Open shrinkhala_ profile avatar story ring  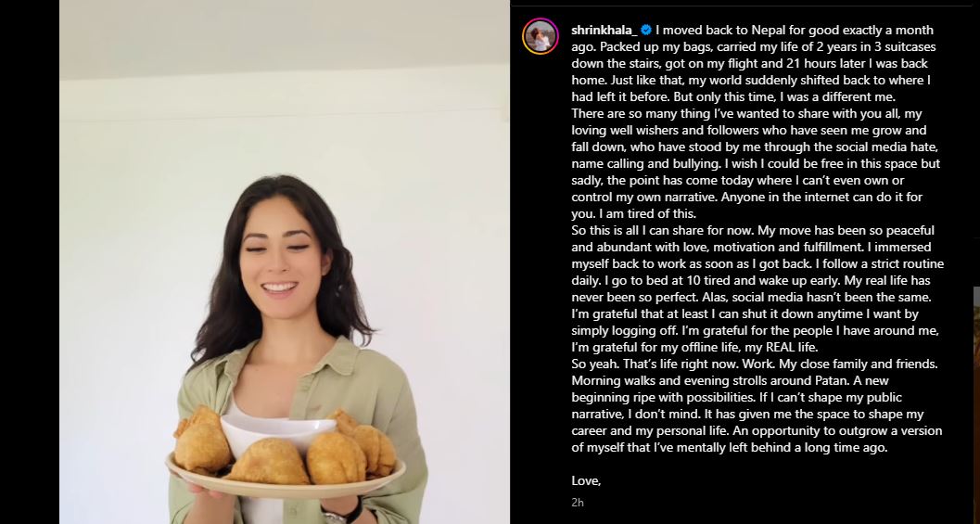click(540, 36)
